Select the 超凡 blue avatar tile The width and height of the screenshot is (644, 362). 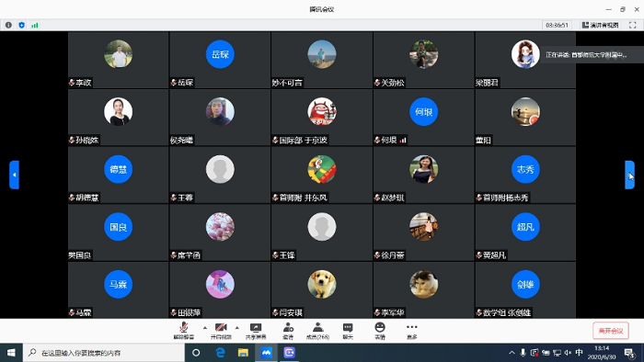525,227
